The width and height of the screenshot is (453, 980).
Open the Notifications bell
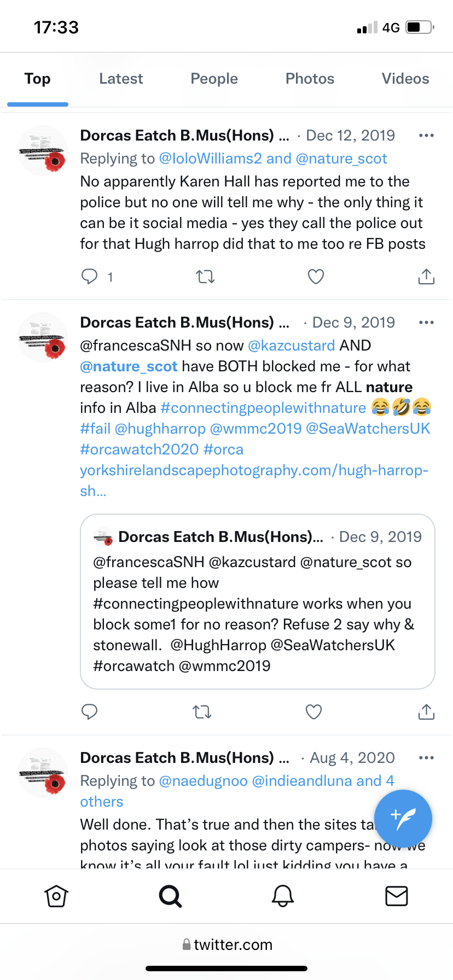tap(283, 896)
